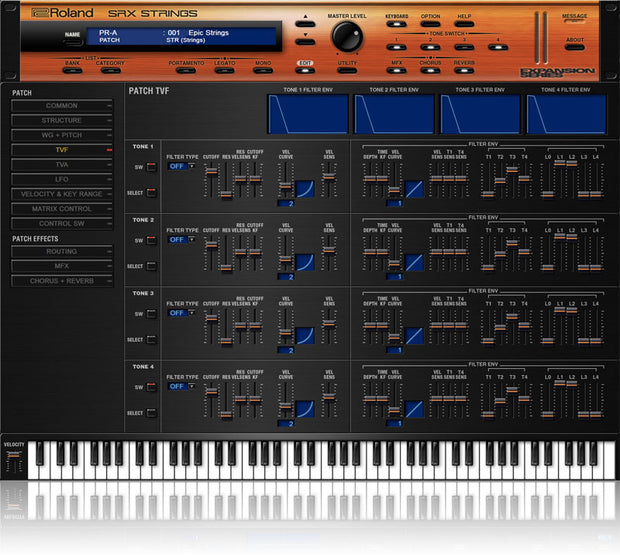Click the CATEGORY list button
The image size is (620, 558).
coord(111,71)
